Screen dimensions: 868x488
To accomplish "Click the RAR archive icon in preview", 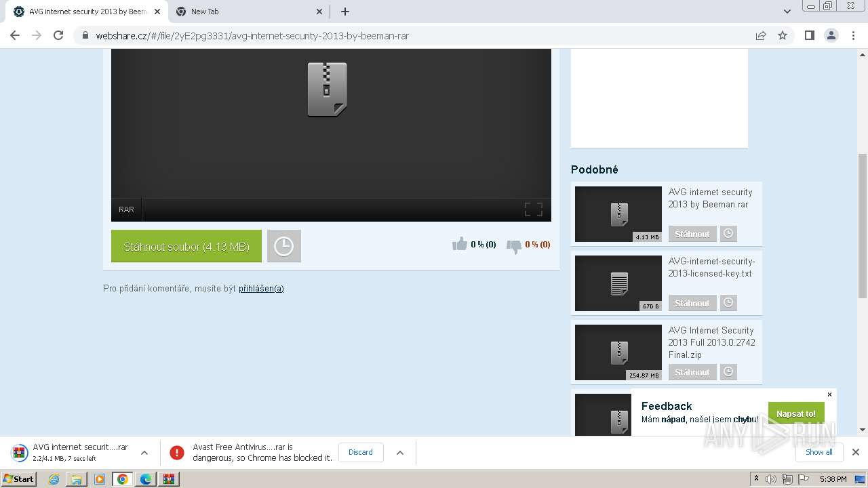I will [x=328, y=89].
